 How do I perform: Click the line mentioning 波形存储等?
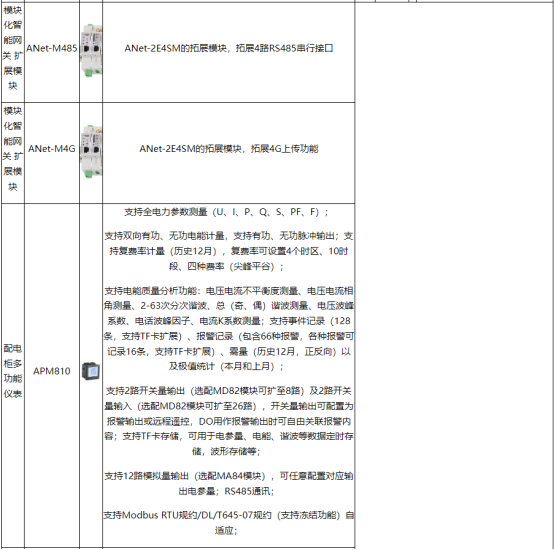click(x=226, y=451)
